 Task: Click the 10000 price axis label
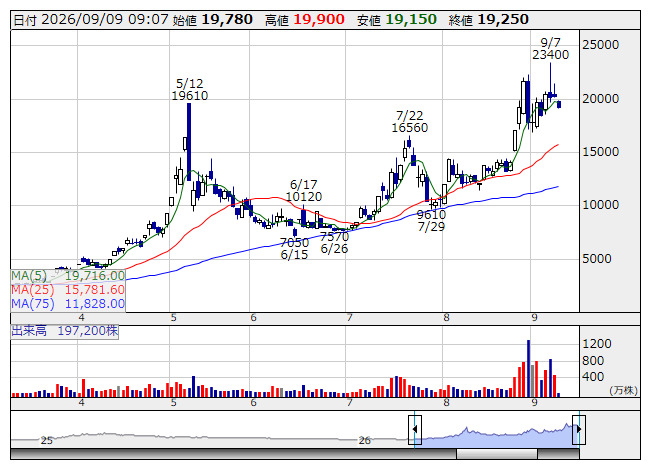click(601, 205)
